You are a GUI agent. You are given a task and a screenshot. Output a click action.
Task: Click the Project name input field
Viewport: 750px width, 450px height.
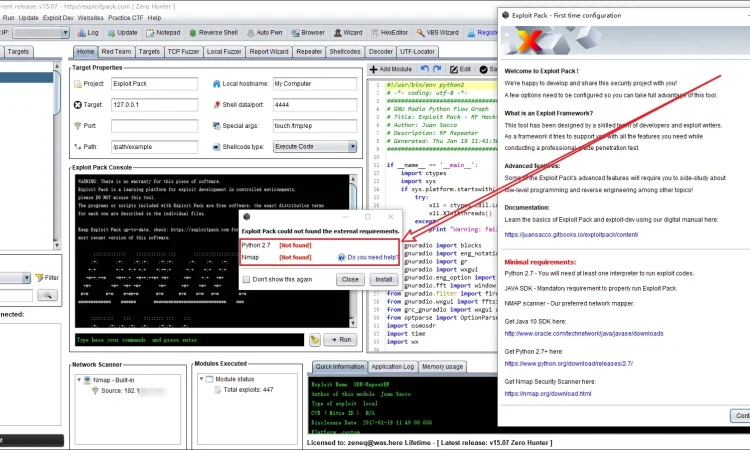pyautogui.click(x=154, y=84)
